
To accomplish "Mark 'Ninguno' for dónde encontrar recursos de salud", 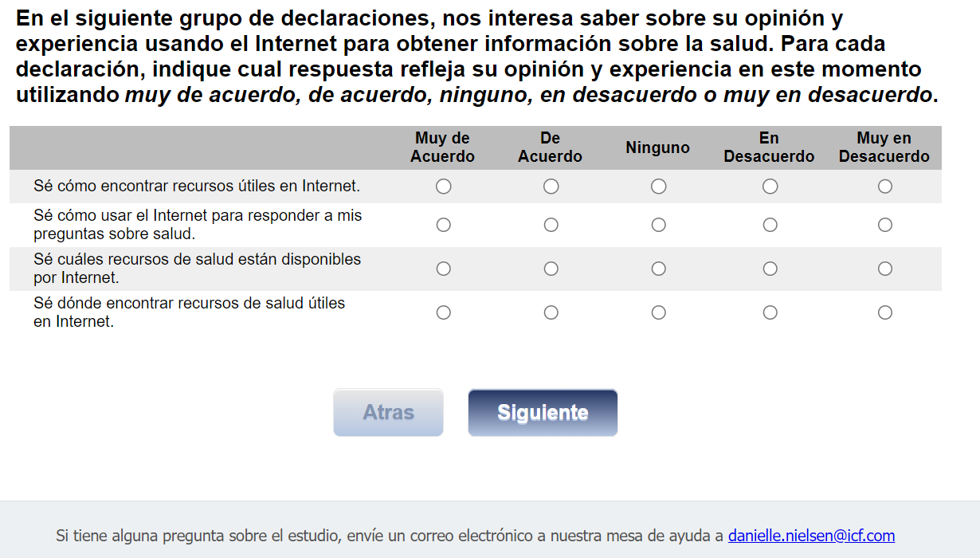I will tap(658, 312).
